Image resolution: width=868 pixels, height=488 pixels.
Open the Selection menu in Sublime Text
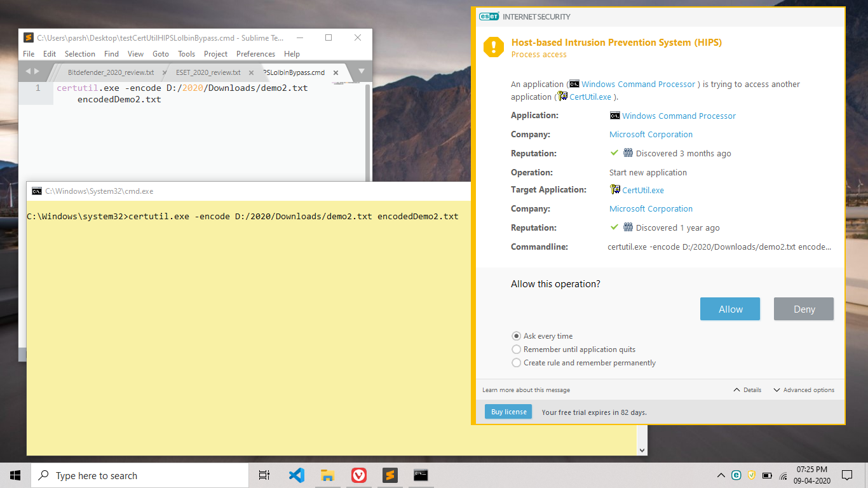[x=80, y=54]
